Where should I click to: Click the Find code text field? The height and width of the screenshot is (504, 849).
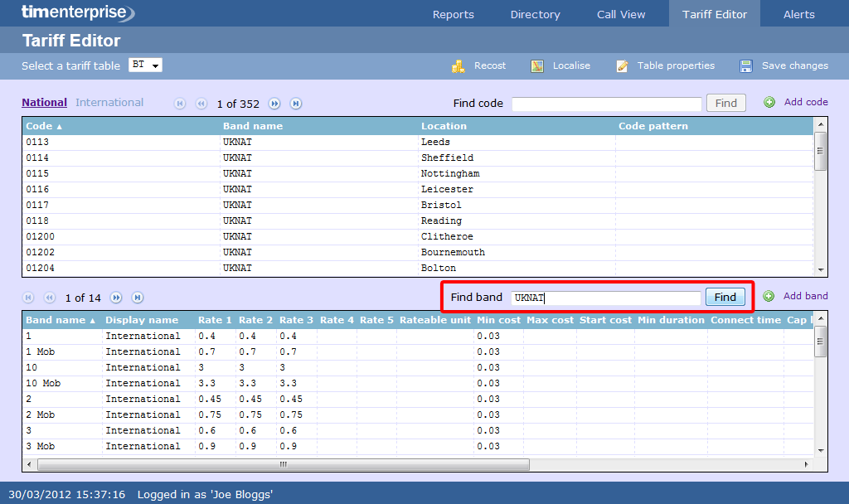click(606, 104)
